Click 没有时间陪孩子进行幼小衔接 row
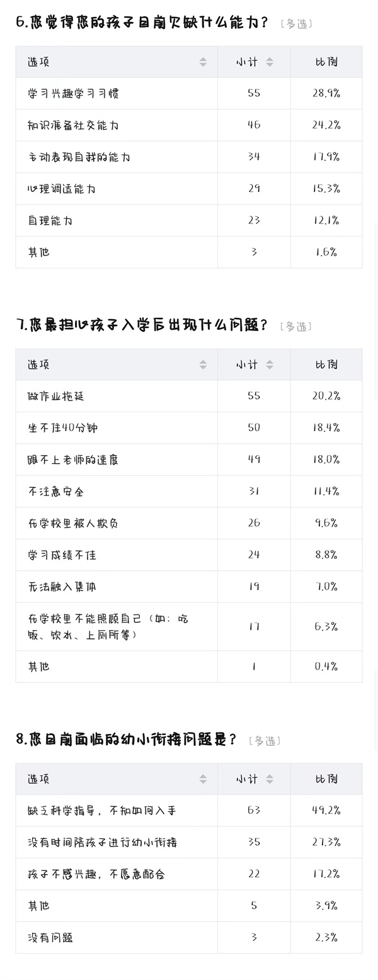Screen dimensions: 378x980 click(189, 842)
